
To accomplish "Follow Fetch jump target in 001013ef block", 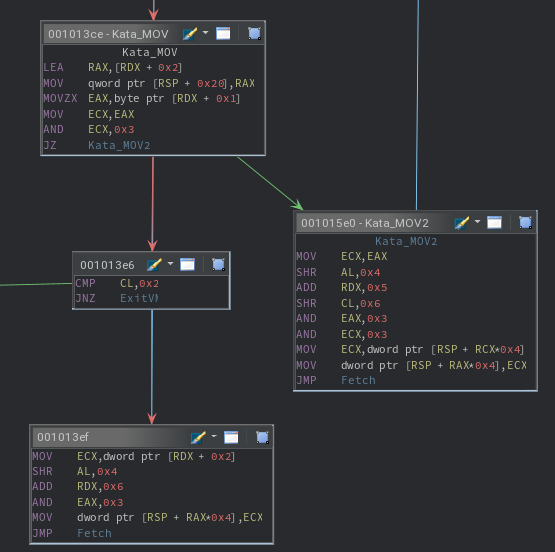I will [94, 533].
